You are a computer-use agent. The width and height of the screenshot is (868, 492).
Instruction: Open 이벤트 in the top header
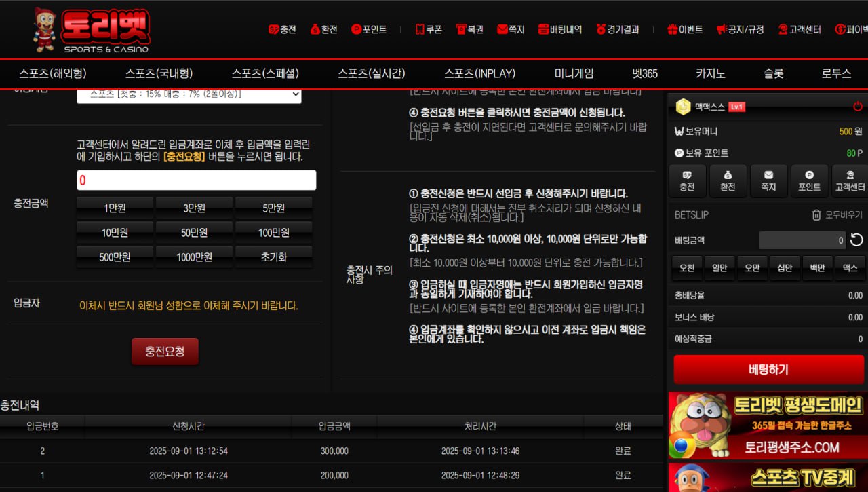[x=685, y=29]
